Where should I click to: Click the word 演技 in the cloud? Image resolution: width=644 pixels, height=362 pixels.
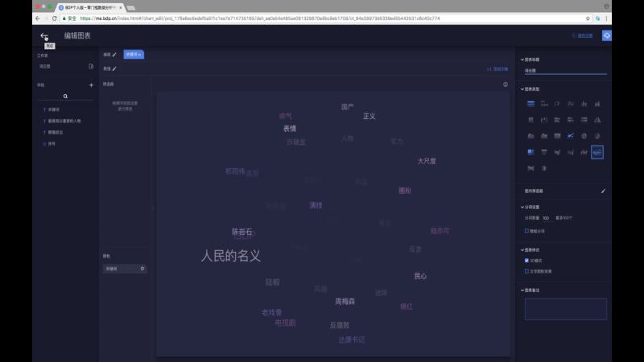tap(316, 205)
